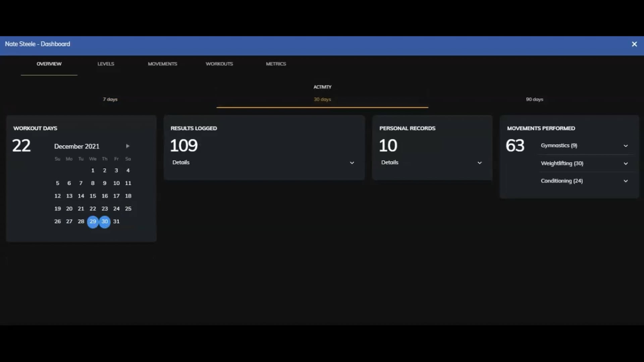Open the Workouts tab
644x362 pixels.
point(219,64)
